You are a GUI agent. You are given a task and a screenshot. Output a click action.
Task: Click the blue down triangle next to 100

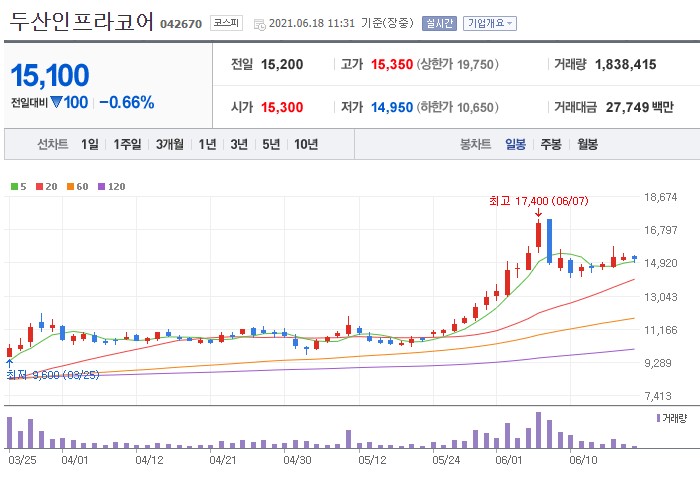tap(56, 102)
